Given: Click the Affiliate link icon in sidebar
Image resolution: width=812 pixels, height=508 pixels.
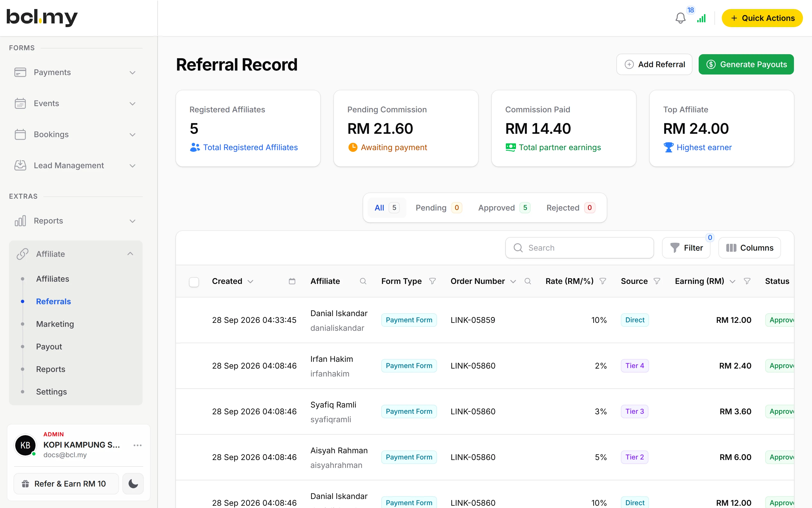Looking at the screenshot, I should click(23, 254).
